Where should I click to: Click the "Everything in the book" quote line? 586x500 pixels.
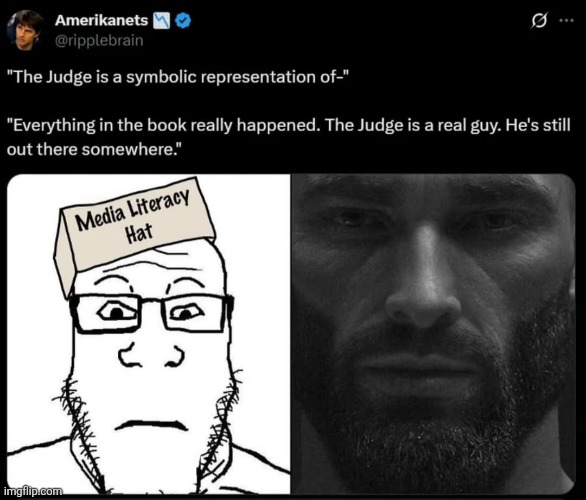coord(289,126)
